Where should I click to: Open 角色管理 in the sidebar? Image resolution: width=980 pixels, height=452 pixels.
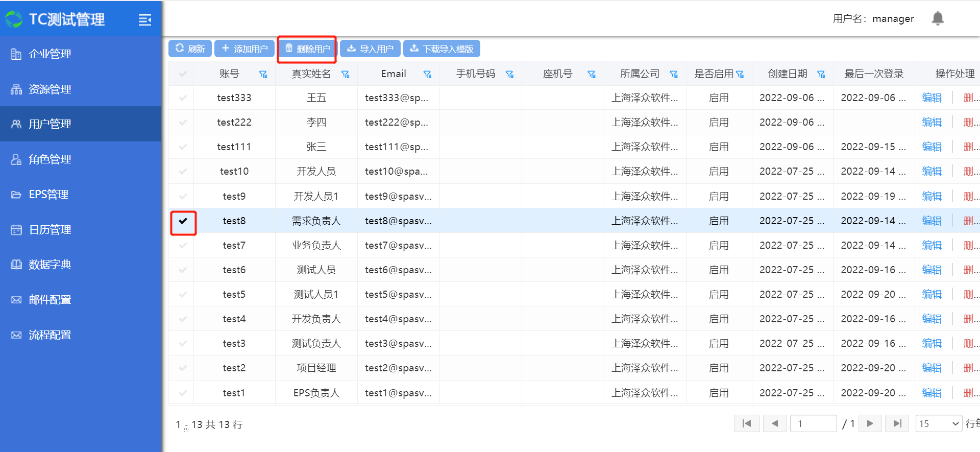click(x=50, y=159)
